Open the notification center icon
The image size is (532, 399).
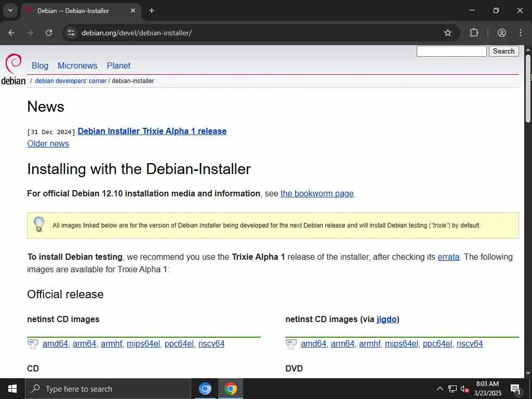pos(516,389)
